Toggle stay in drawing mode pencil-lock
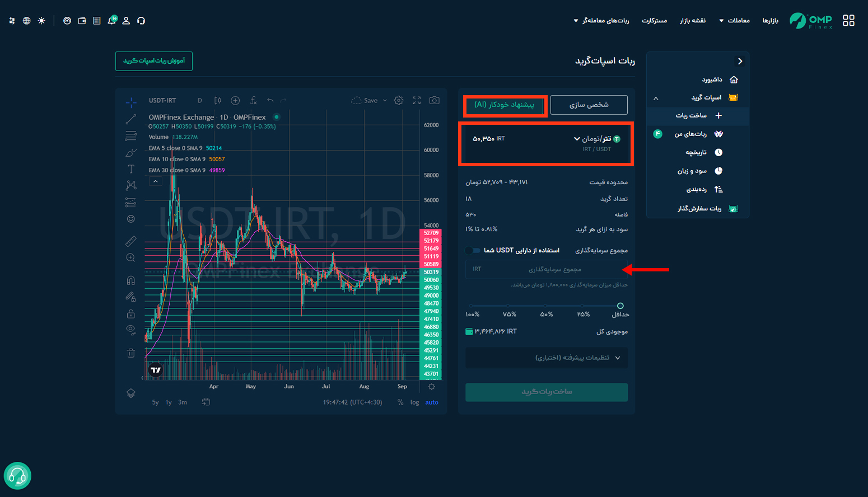This screenshot has height=497, width=868. point(130,297)
